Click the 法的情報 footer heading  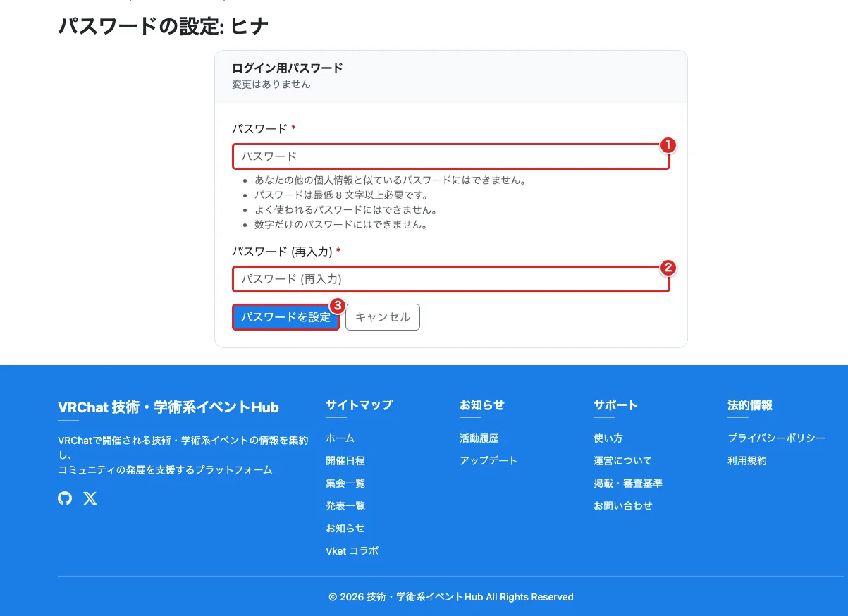(750, 405)
